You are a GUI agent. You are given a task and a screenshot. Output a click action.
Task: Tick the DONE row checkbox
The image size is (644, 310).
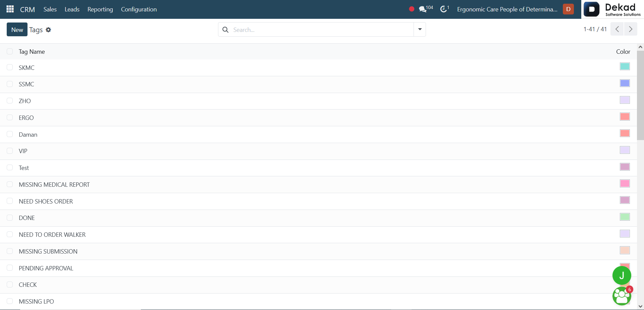(10, 218)
